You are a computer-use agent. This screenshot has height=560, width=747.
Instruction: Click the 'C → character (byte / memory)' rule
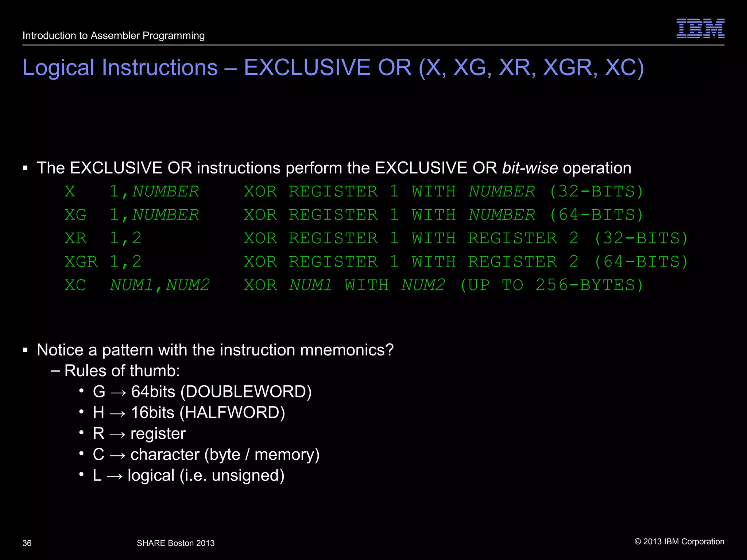click(x=206, y=455)
